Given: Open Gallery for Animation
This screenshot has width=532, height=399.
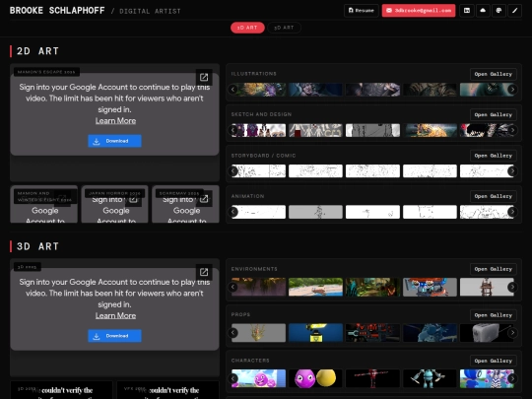Looking at the screenshot, I should coord(494,196).
